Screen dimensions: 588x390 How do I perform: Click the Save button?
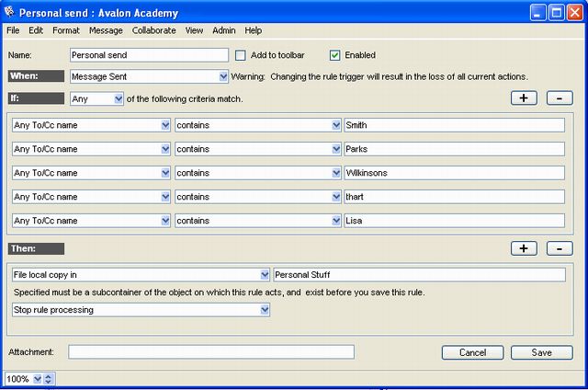pyautogui.click(x=542, y=352)
